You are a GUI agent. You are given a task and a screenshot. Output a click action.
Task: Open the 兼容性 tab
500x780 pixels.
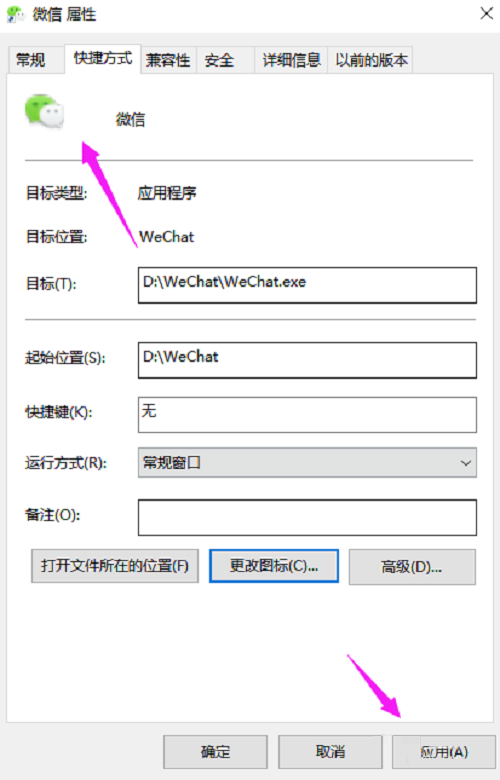coord(168,60)
